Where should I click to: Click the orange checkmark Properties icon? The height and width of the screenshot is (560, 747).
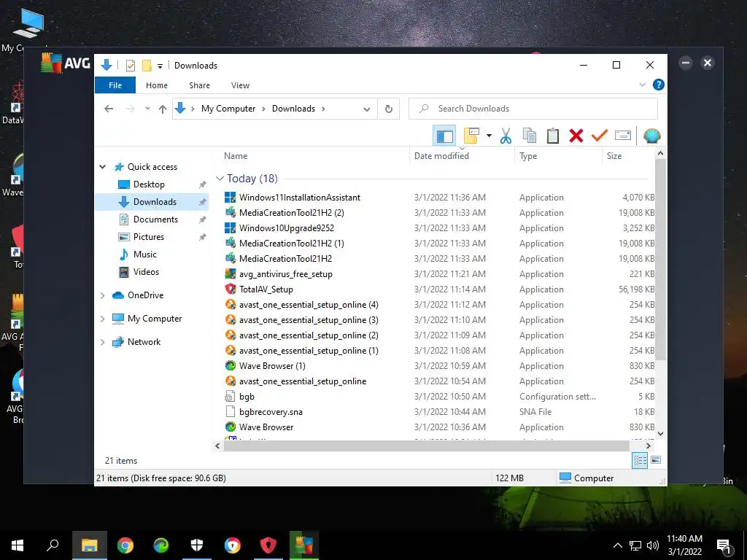(600, 136)
